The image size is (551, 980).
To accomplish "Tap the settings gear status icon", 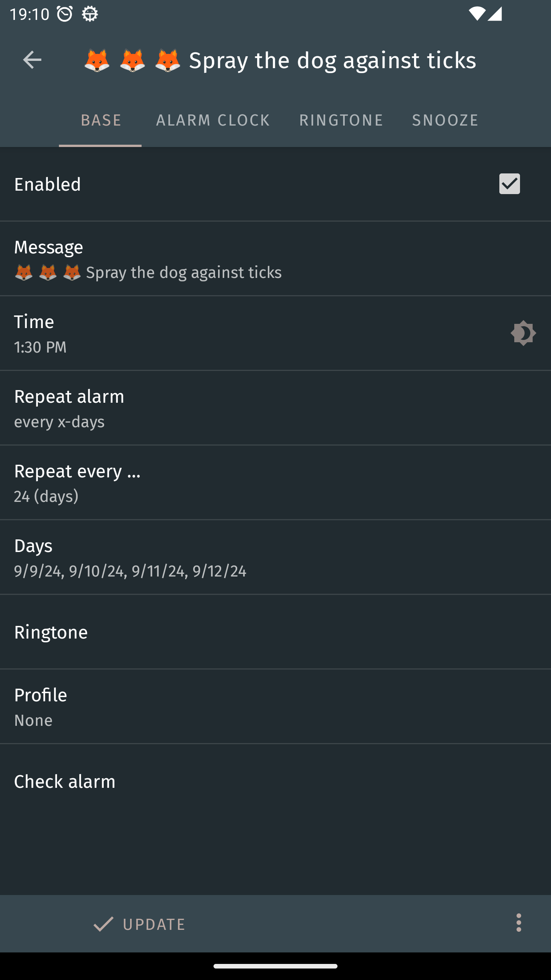I will click(x=90, y=14).
